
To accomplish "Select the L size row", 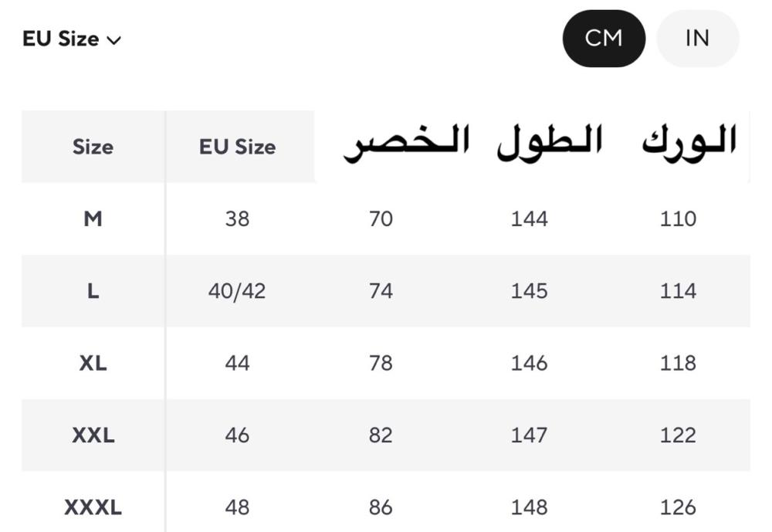I will (385, 290).
